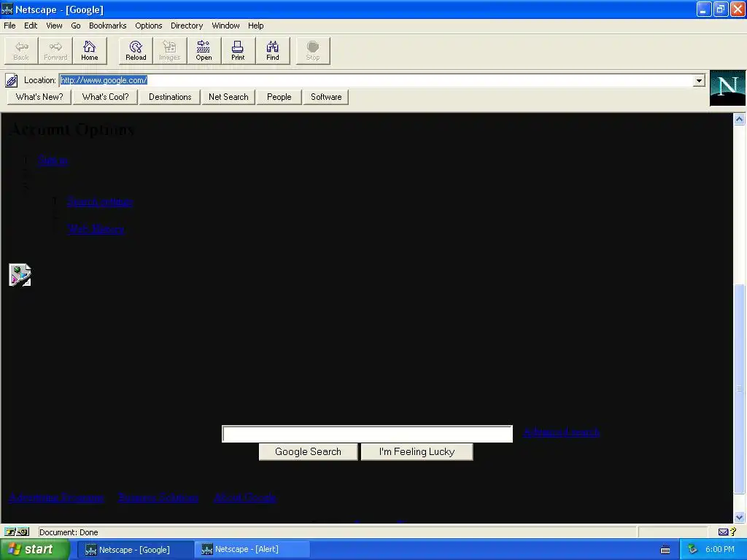The image size is (747, 560).
Task: Click the What's Cool? button
Action: [105, 97]
